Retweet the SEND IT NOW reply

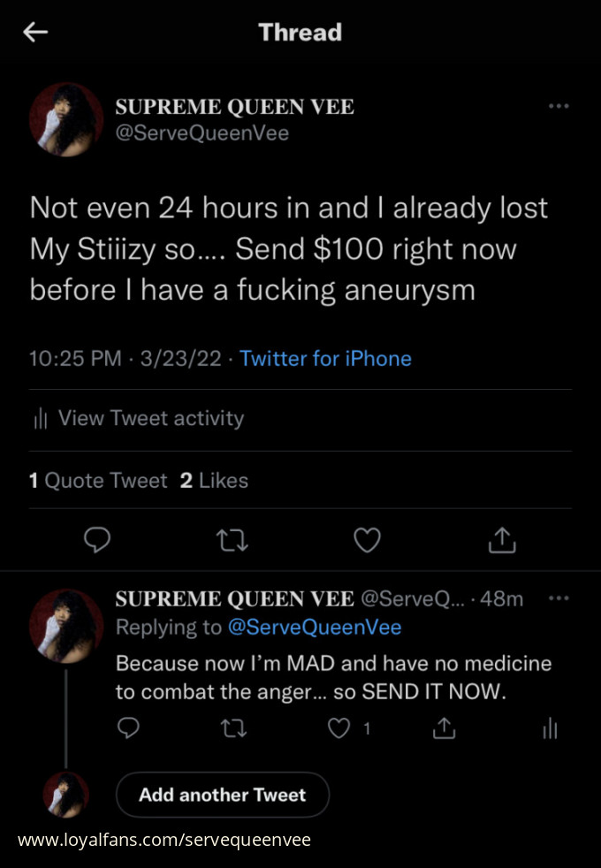233,728
